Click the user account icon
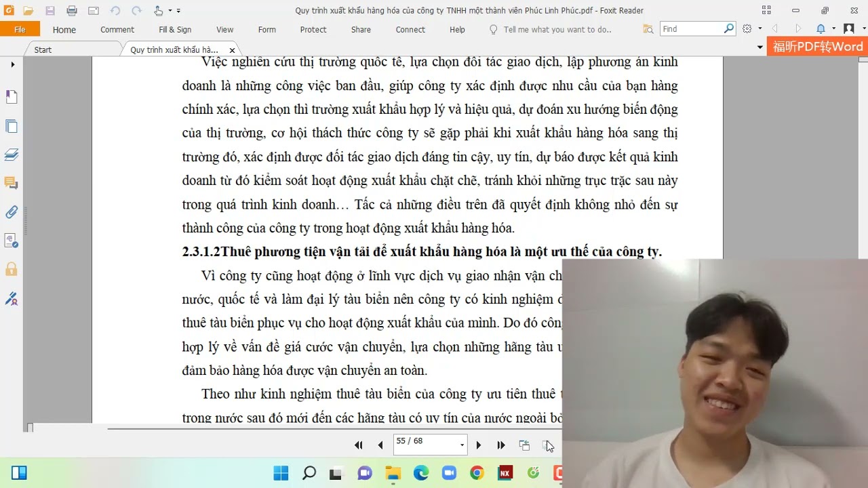The width and height of the screenshot is (868, 488). click(848, 28)
